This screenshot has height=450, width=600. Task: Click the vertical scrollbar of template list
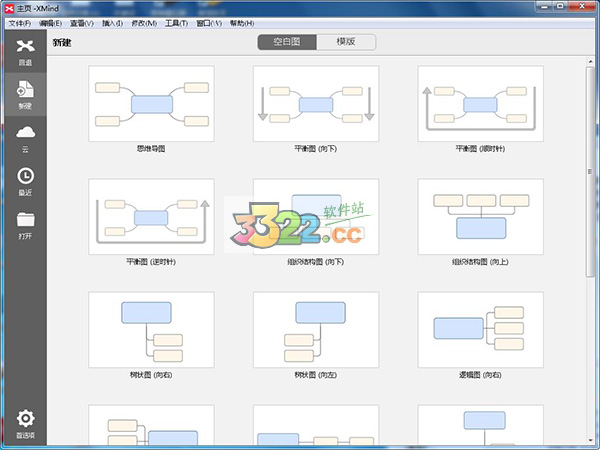pyautogui.click(x=591, y=200)
